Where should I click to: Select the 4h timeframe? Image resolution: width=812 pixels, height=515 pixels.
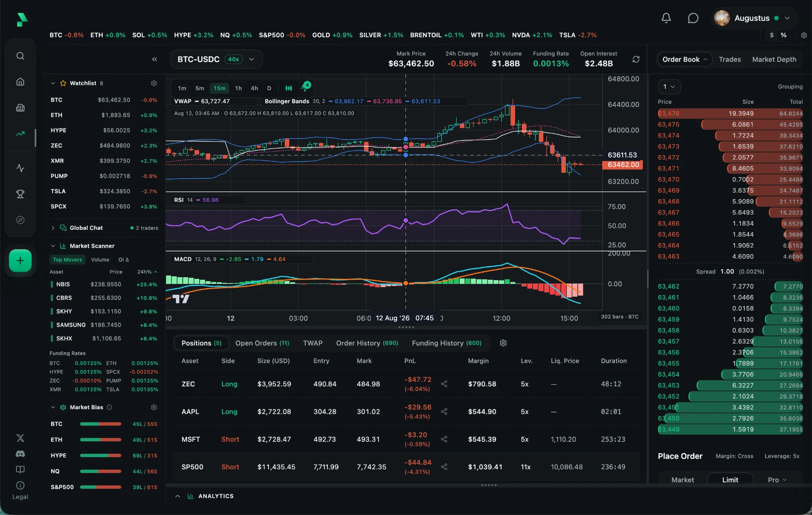(x=254, y=88)
